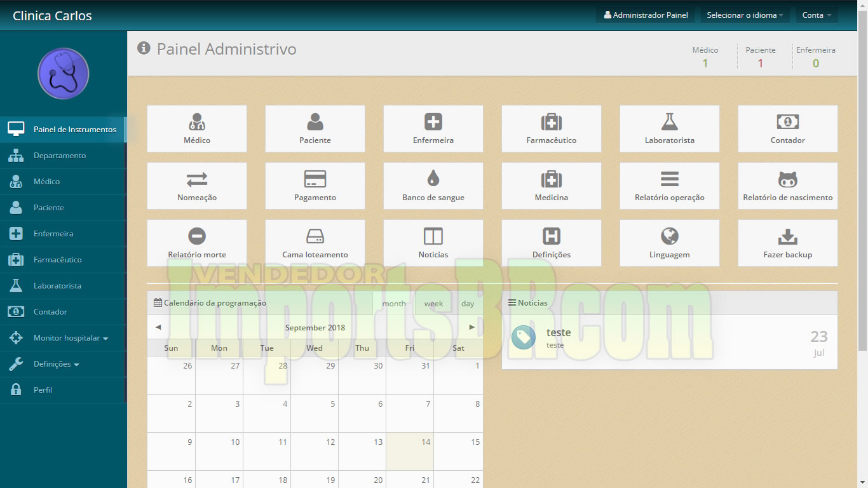Click the Médico counter in header
Image resolution: width=868 pixels, height=488 pixels.
click(705, 57)
